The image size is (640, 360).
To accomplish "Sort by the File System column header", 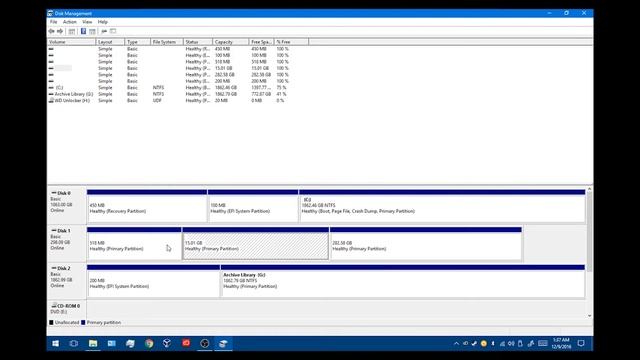I will coord(167,42).
